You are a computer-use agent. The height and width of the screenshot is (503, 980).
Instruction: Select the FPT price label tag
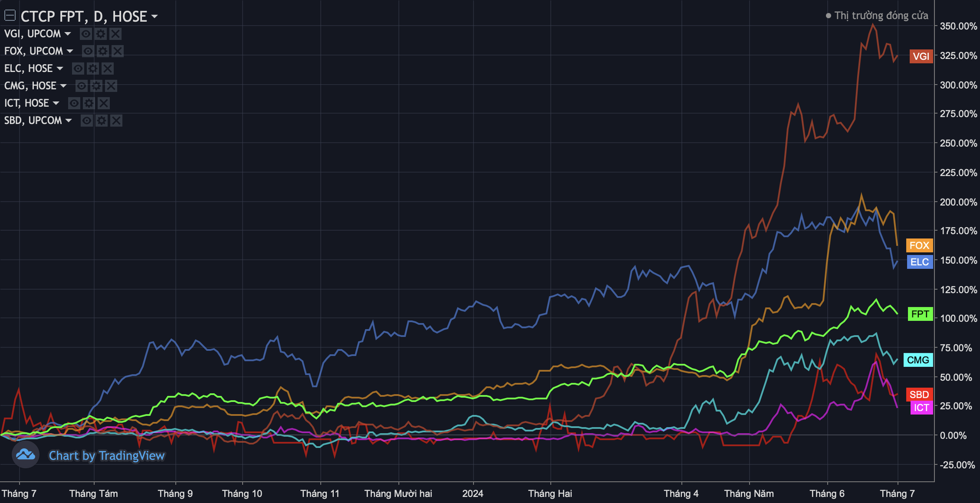pyautogui.click(x=920, y=314)
